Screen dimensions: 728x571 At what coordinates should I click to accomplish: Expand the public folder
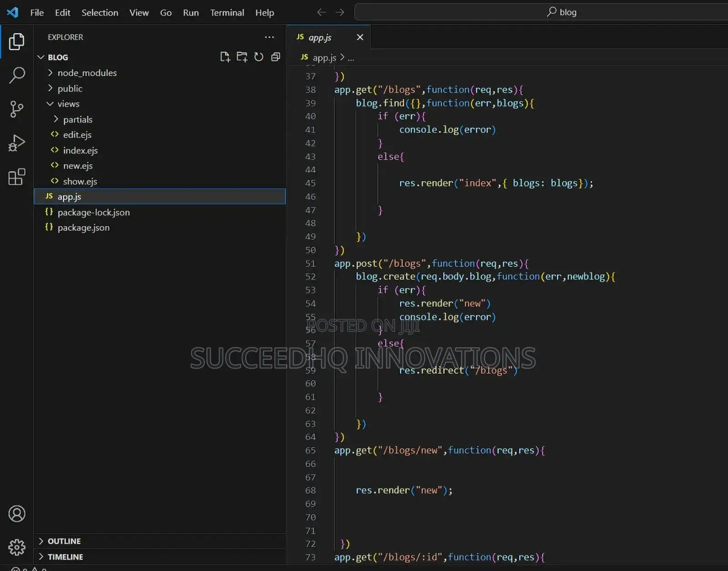pyautogui.click(x=51, y=88)
